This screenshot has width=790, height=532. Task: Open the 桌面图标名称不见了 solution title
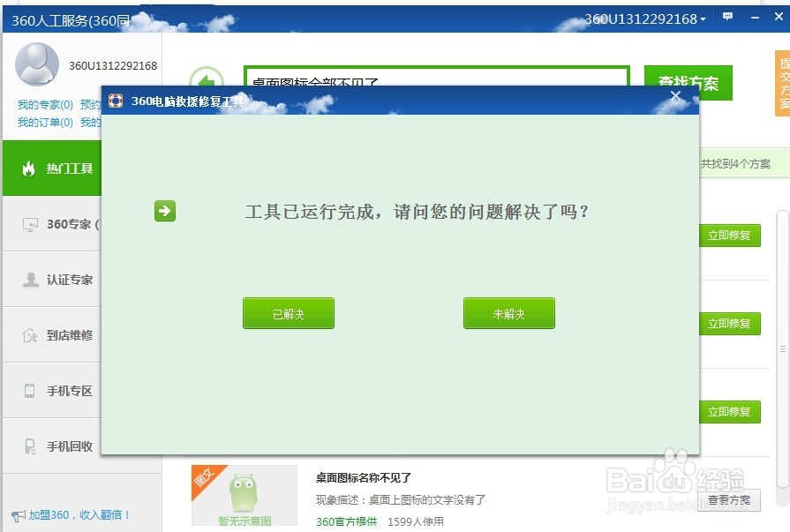(x=364, y=477)
